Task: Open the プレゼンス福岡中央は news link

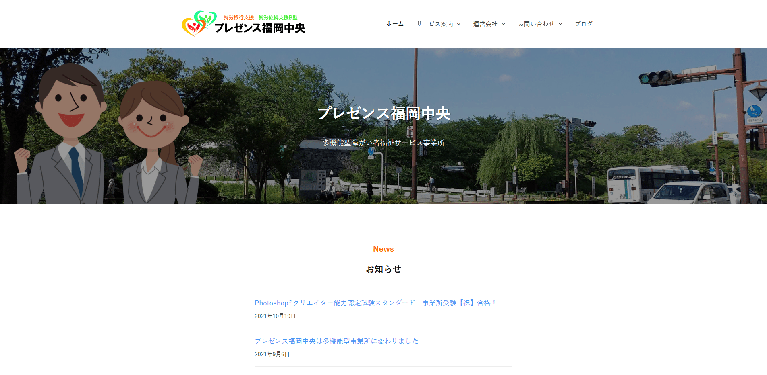Action: [337, 341]
